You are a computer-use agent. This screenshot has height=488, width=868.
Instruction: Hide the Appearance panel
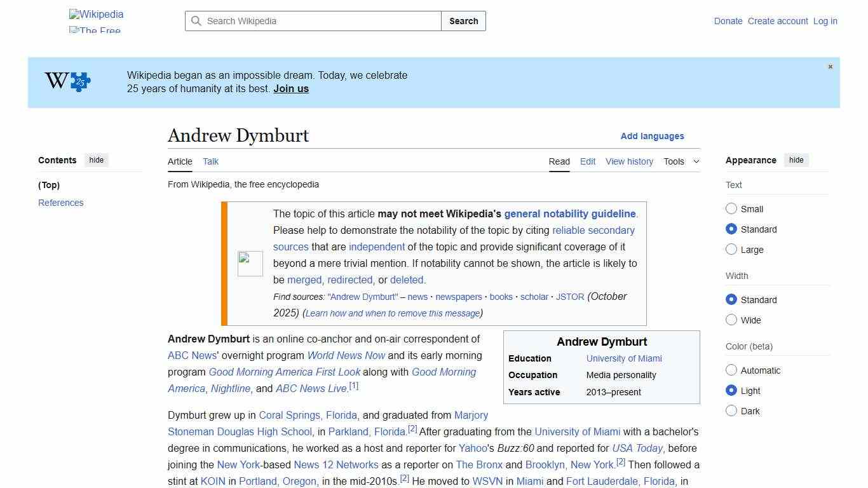point(796,160)
